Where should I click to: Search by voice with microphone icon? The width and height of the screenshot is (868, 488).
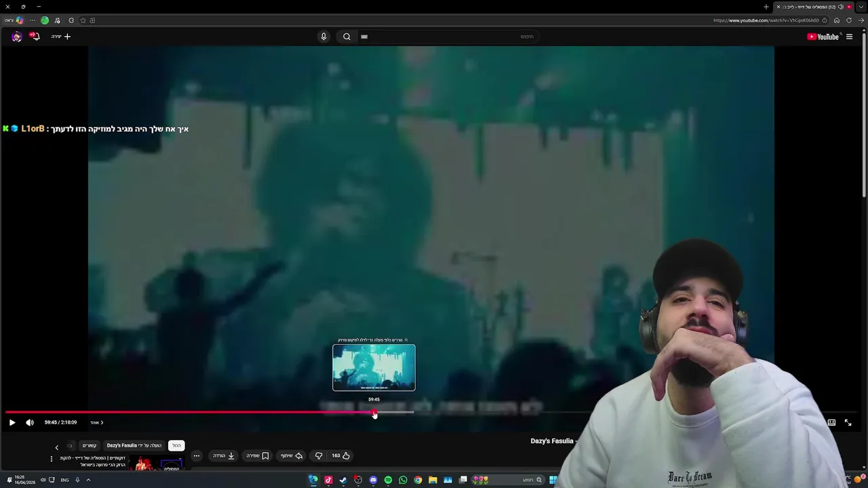[x=323, y=37]
